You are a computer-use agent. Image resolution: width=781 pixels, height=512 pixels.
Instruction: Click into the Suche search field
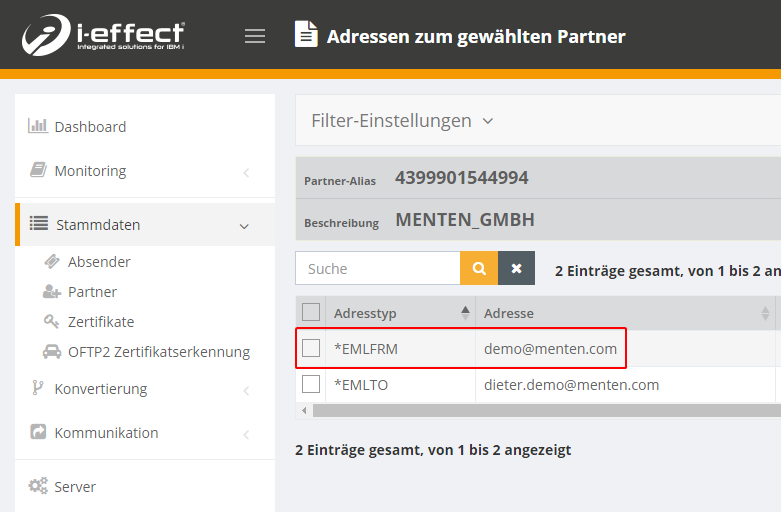click(x=378, y=268)
